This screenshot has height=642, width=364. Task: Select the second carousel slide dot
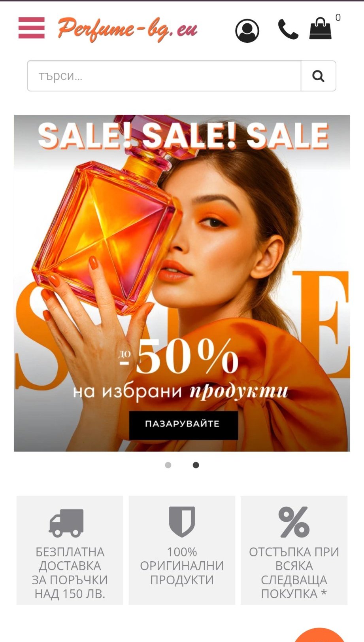tap(196, 465)
